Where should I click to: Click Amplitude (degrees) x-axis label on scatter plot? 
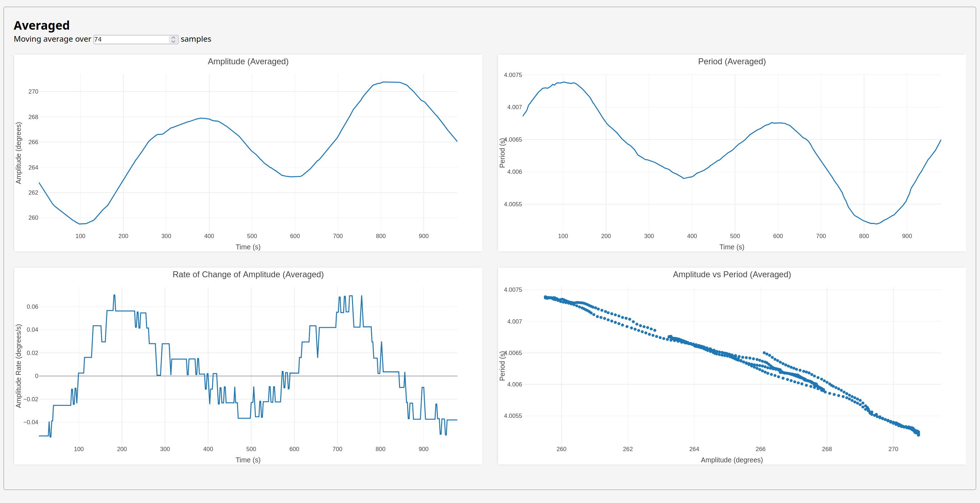coord(732,460)
